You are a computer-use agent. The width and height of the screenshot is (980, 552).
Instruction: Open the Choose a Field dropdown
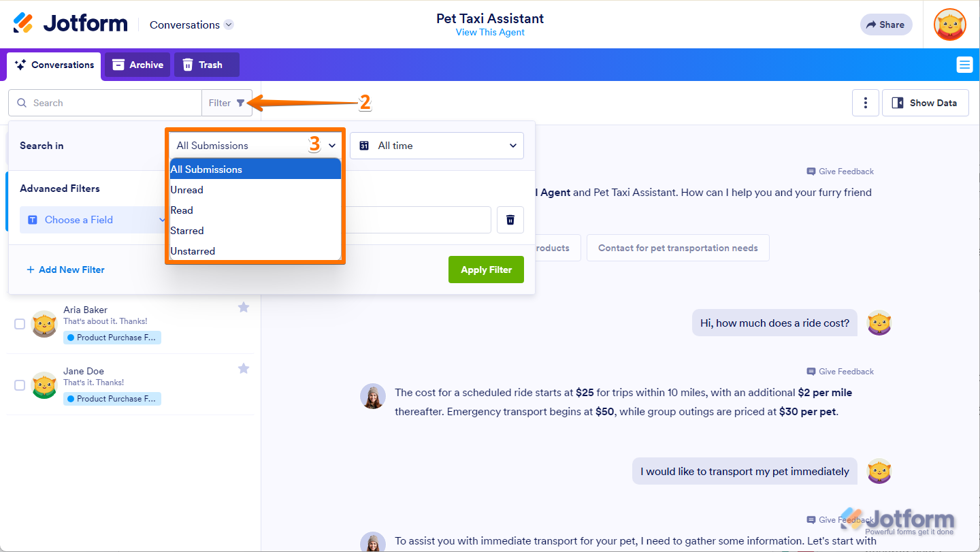[93, 220]
